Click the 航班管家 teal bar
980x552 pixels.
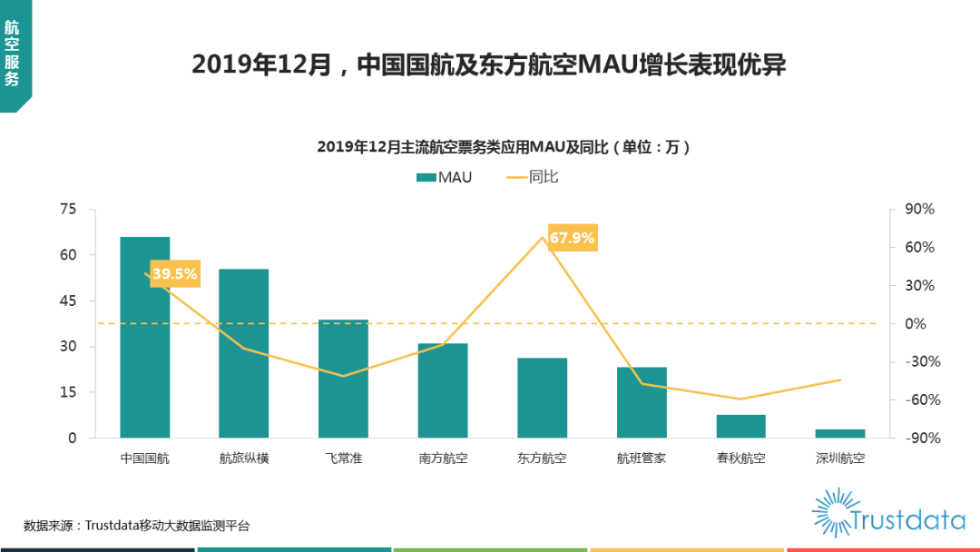pyautogui.click(x=642, y=402)
